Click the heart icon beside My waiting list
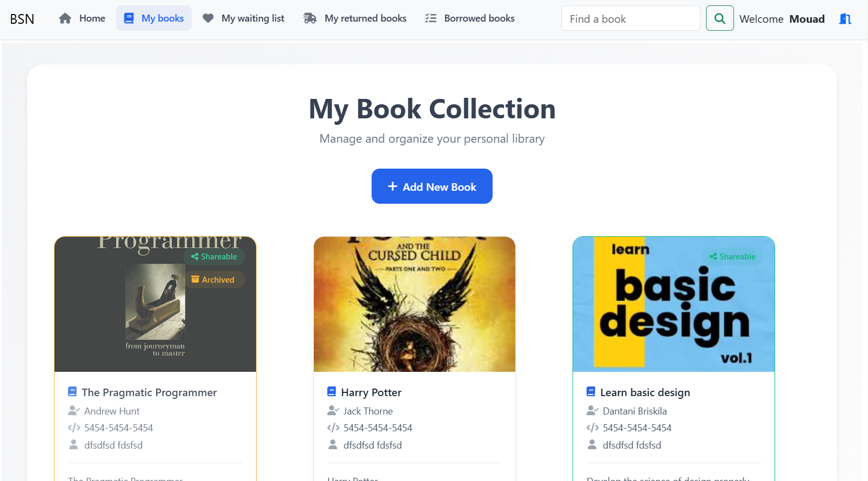The width and height of the screenshot is (868, 481). pyautogui.click(x=207, y=18)
